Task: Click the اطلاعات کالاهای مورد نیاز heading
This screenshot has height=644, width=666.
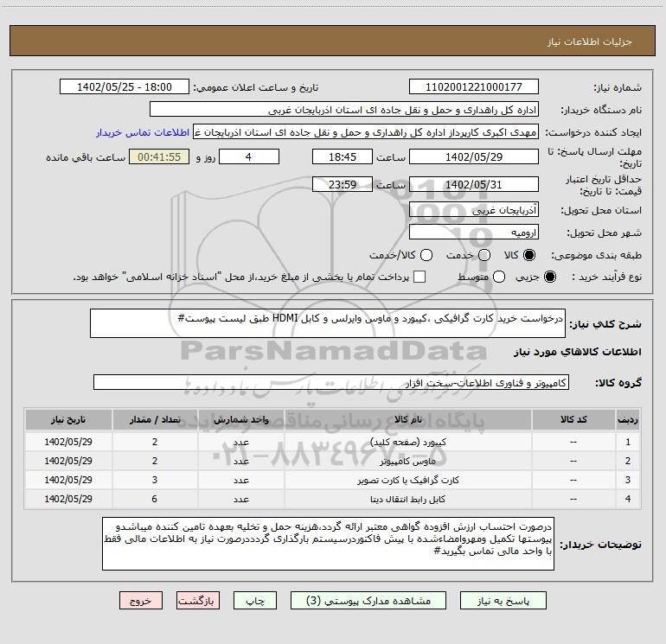Action: (x=578, y=352)
